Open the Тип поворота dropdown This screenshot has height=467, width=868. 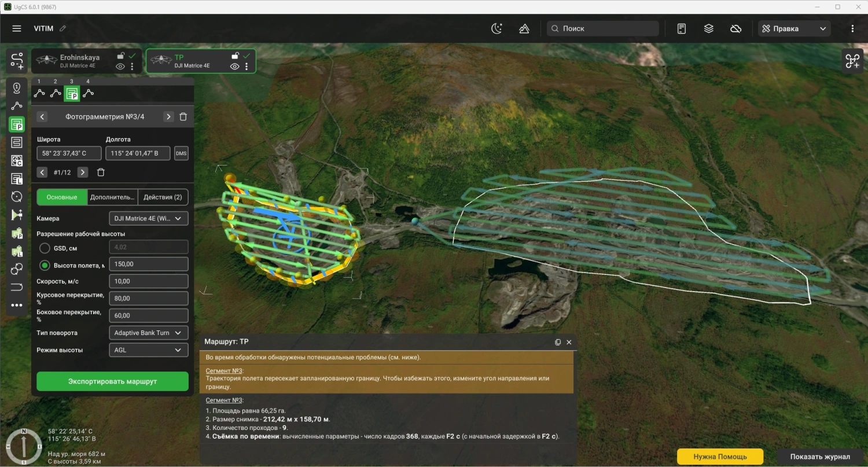(148, 333)
